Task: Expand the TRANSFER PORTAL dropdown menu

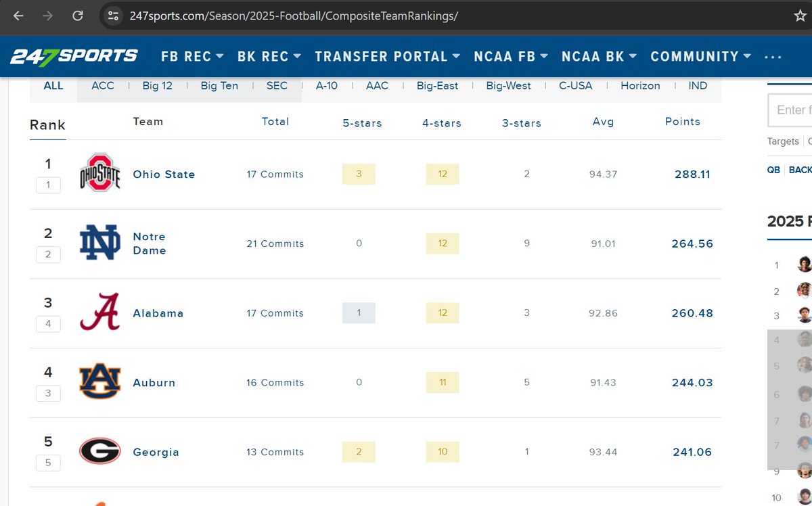Action: pyautogui.click(x=388, y=57)
